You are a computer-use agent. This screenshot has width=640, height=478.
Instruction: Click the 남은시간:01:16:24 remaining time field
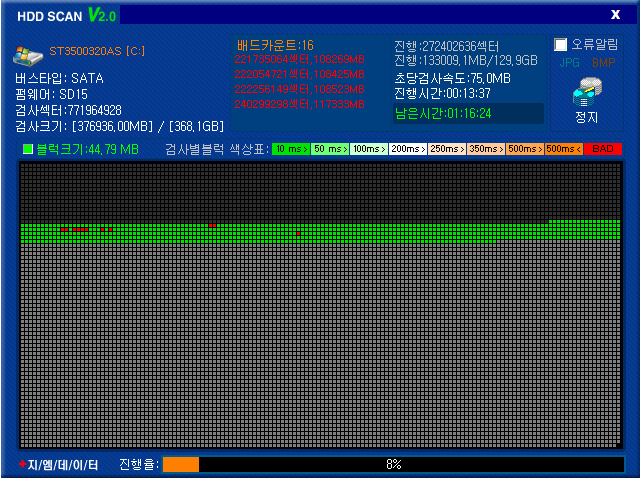[468, 113]
